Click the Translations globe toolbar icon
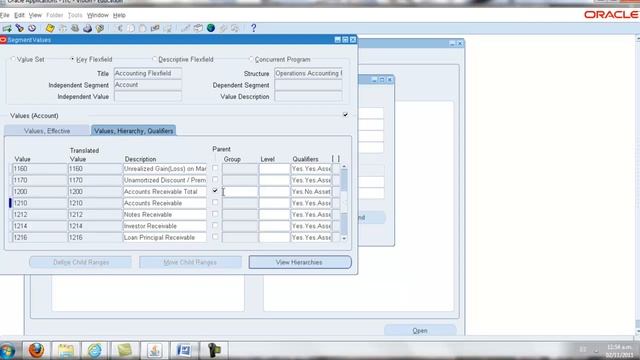The image size is (640, 360). pyautogui.click(x=211, y=28)
